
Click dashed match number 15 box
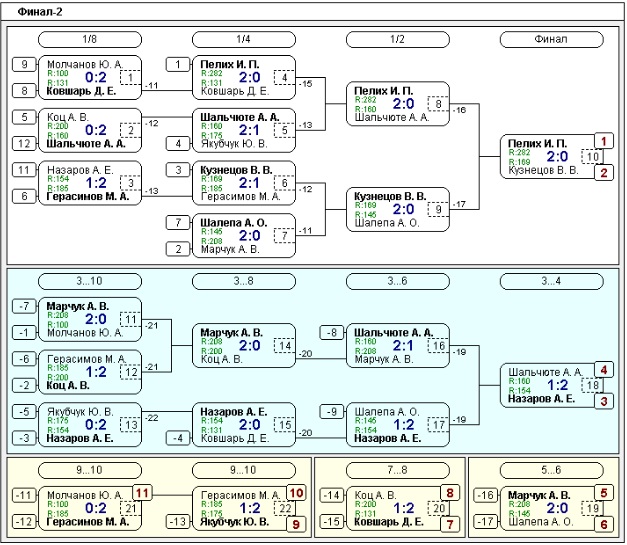pyautogui.click(x=284, y=425)
